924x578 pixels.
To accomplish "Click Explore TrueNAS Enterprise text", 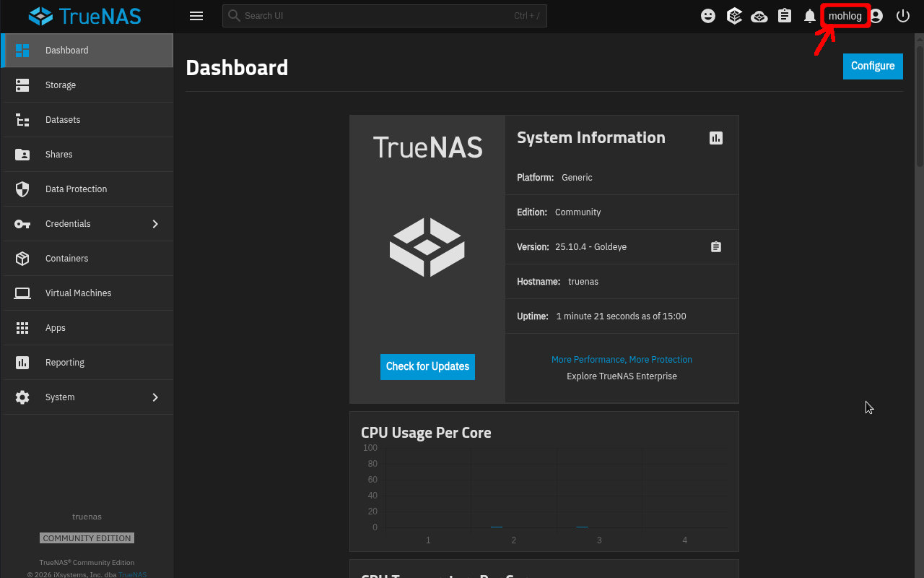I will point(622,376).
